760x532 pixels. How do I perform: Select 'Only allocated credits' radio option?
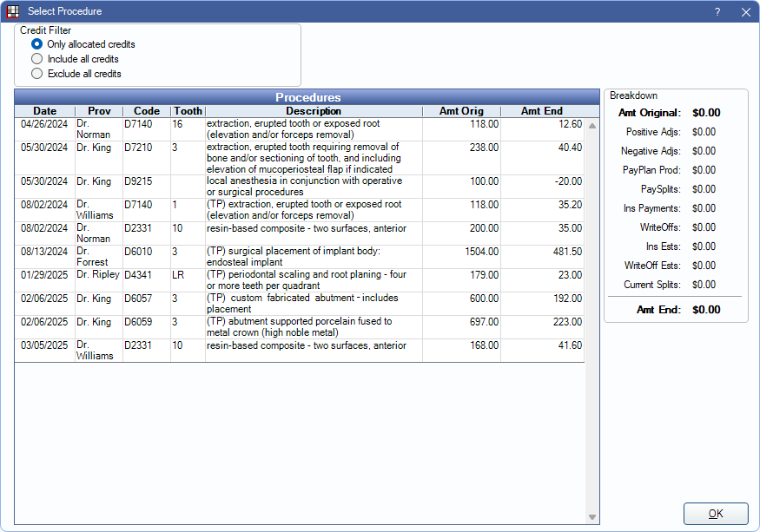pos(37,44)
